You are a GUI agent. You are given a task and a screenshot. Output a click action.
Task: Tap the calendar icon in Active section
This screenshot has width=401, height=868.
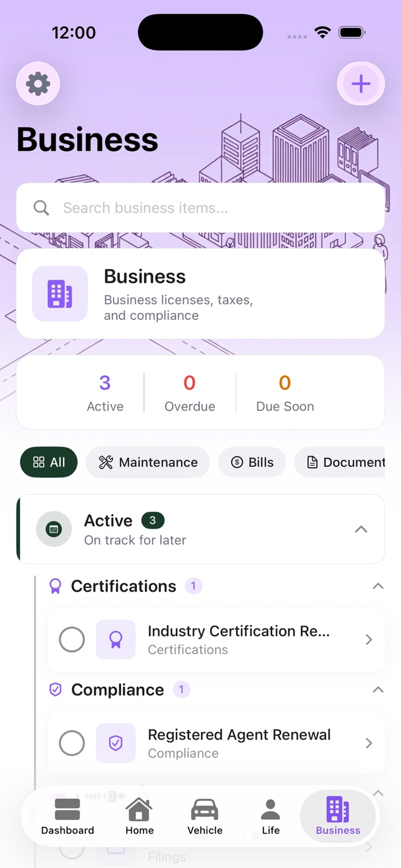tap(54, 529)
